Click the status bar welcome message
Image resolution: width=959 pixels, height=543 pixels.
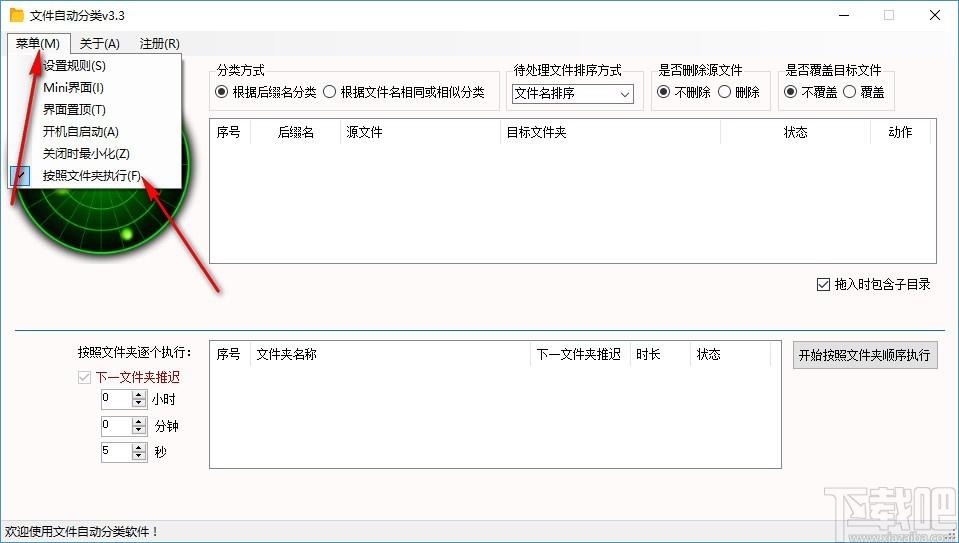point(81,532)
